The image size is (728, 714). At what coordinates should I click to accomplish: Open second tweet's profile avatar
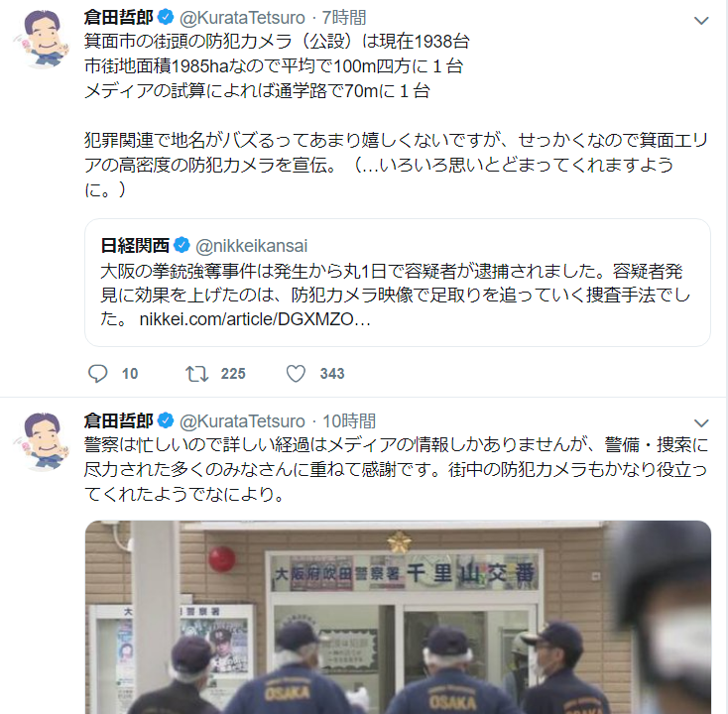[x=42, y=441]
